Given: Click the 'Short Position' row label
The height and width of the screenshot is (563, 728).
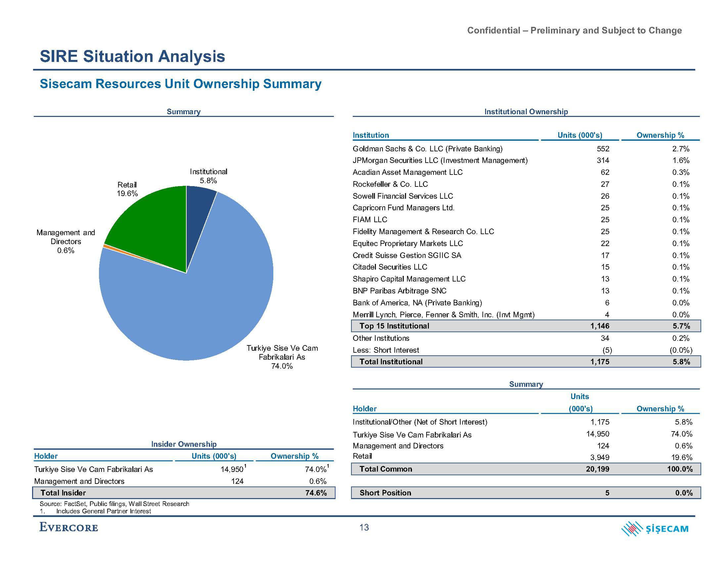Looking at the screenshot, I should (x=385, y=493).
